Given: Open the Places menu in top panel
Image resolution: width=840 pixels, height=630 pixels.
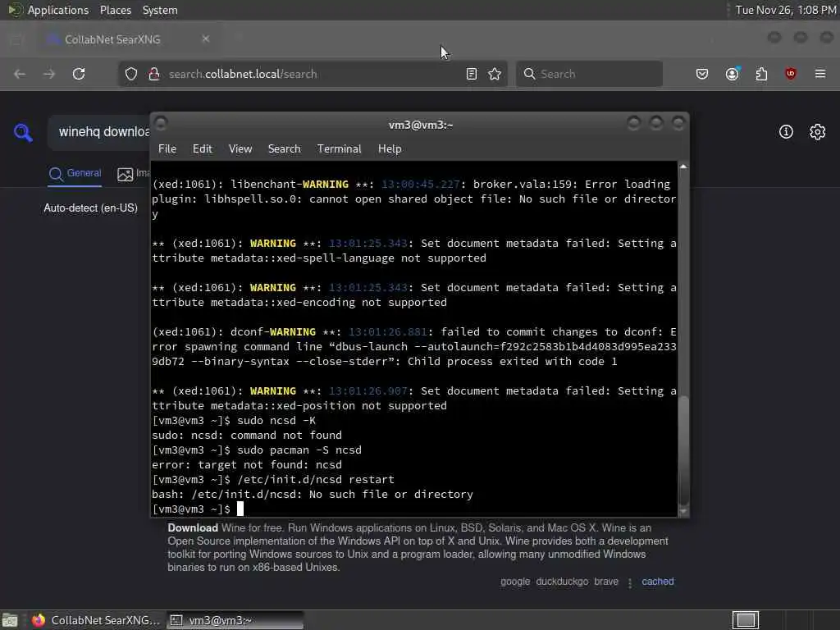Looking at the screenshot, I should (116, 10).
